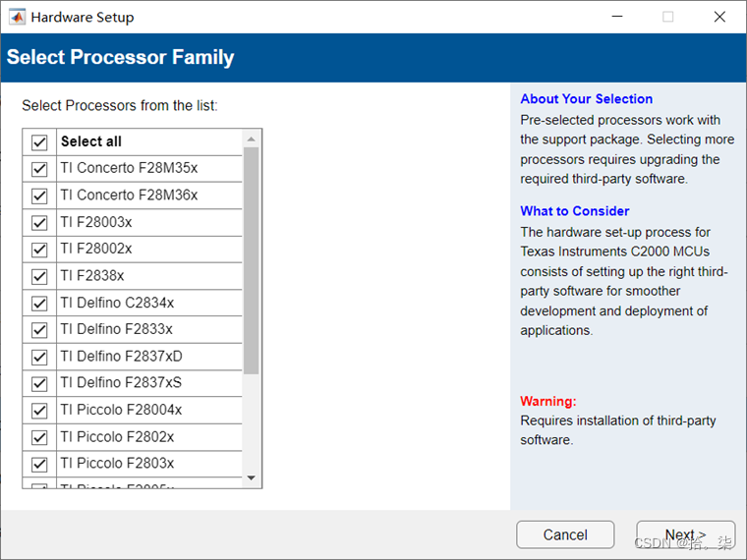Click the 'TI F2838x' list label
This screenshot has width=747, height=560.
click(92, 275)
